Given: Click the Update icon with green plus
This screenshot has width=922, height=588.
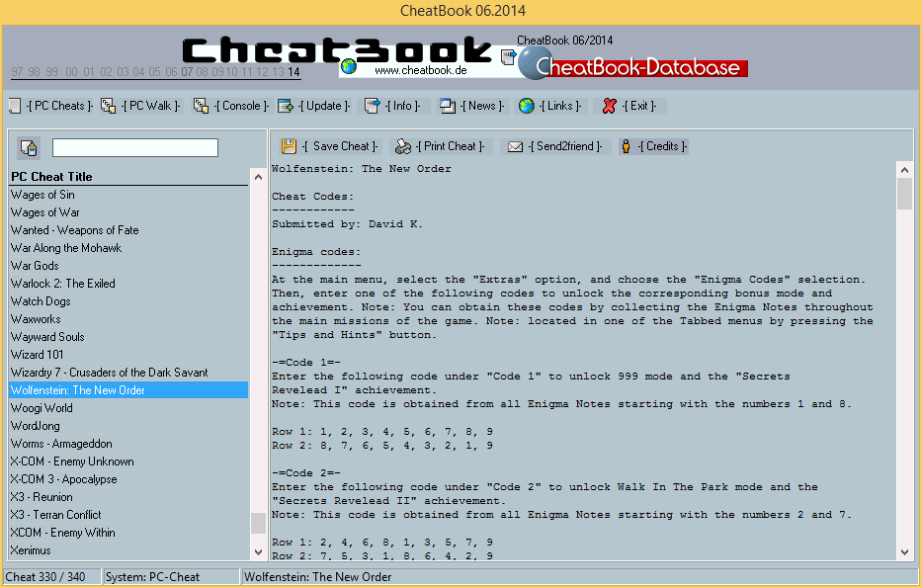Looking at the screenshot, I should click(x=286, y=106).
